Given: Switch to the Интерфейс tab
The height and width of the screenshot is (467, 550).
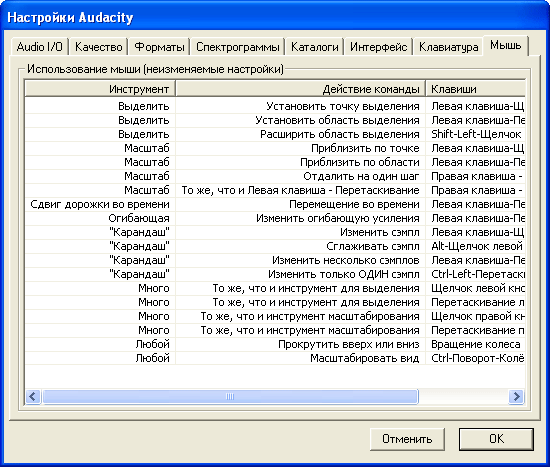Looking at the screenshot, I should tap(378, 47).
